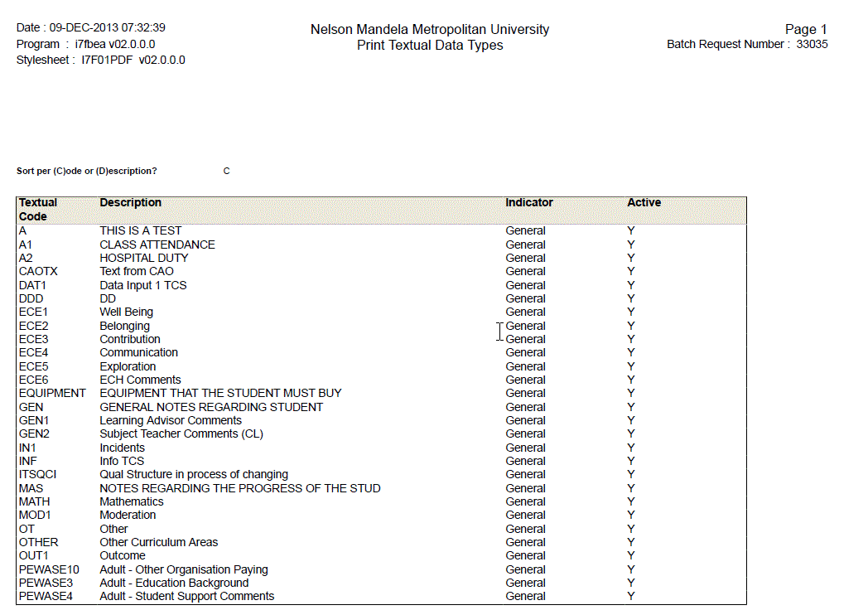Select the Print Textual Data Types heading

[429, 45]
